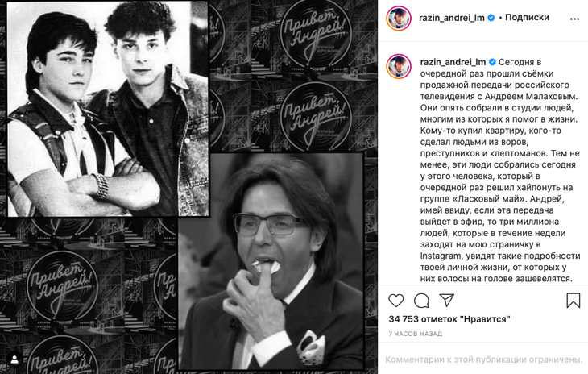Click the restricted comments input field
This screenshot has height=374, width=588.
pos(483,359)
